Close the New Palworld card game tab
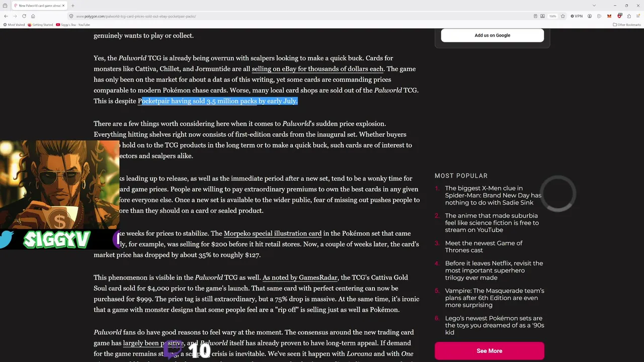Screen dimensions: 644x362 pyautogui.click(x=64, y=6)
